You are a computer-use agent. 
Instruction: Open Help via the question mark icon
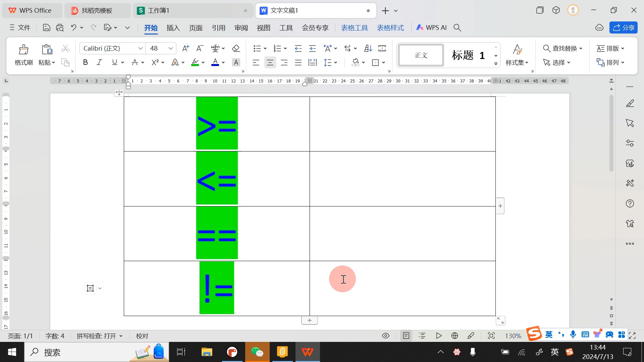[630, 203]
